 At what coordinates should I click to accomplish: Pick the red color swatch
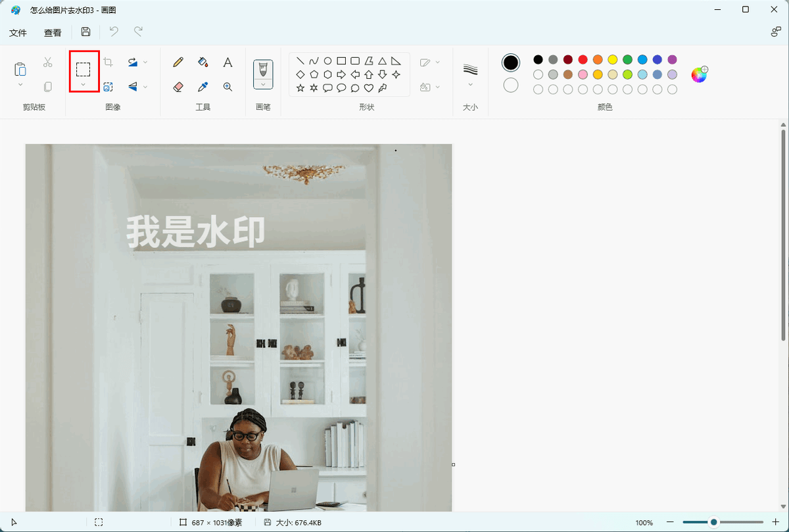(583, 60)
